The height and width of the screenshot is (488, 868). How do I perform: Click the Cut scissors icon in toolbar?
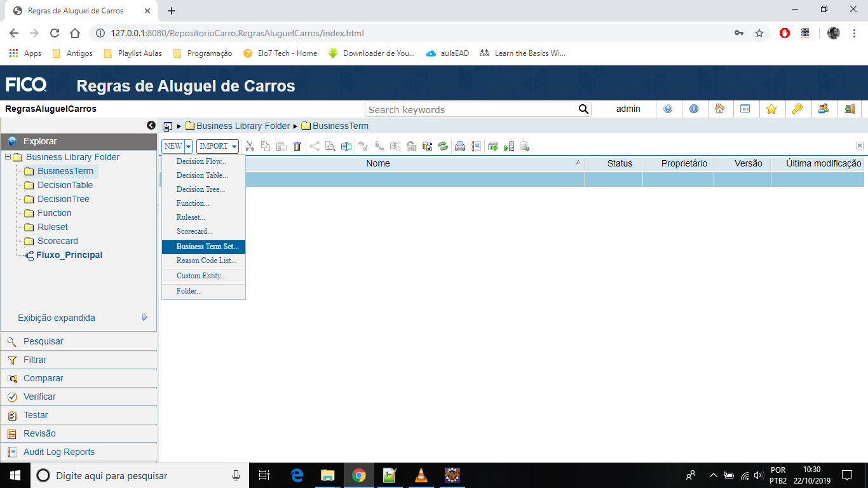point(250,146)
